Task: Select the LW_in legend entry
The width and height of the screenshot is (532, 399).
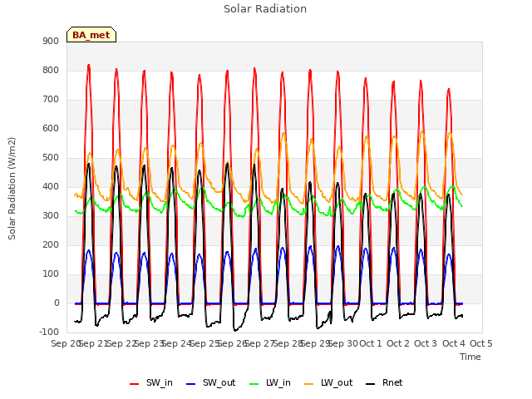Action: point(269,382)
